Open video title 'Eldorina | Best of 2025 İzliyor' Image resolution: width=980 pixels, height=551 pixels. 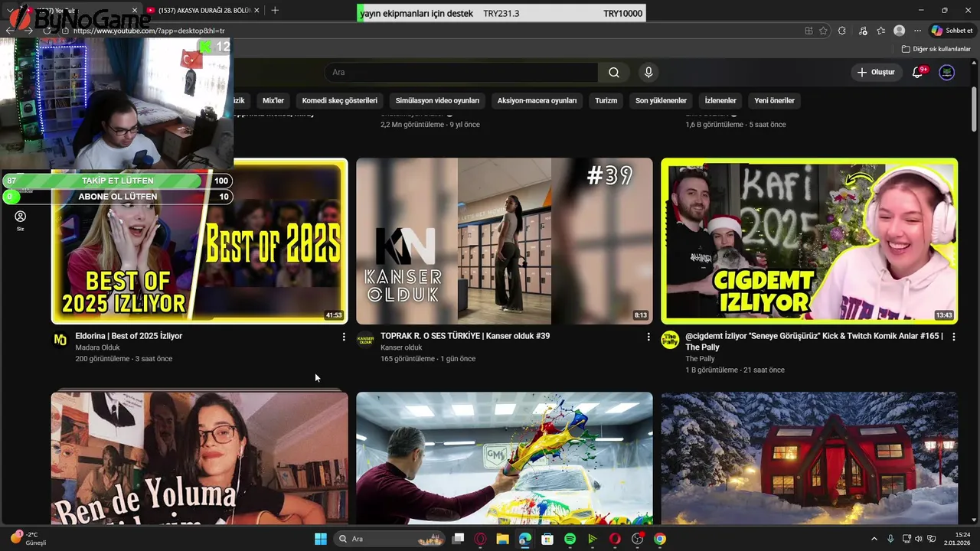(129, 336)
